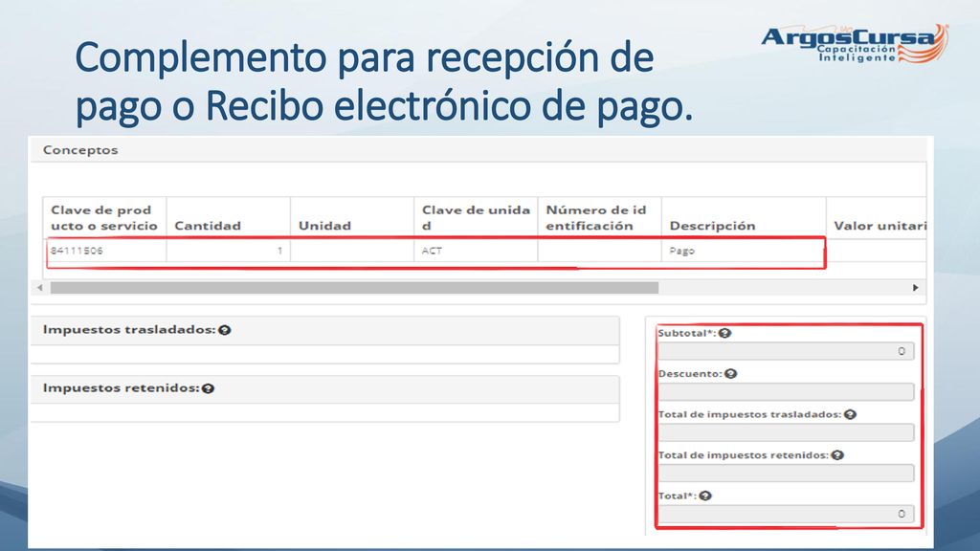
Task: Select Descripción cell reading Pago
Action: pyautogui.click(x=743, y=251)
